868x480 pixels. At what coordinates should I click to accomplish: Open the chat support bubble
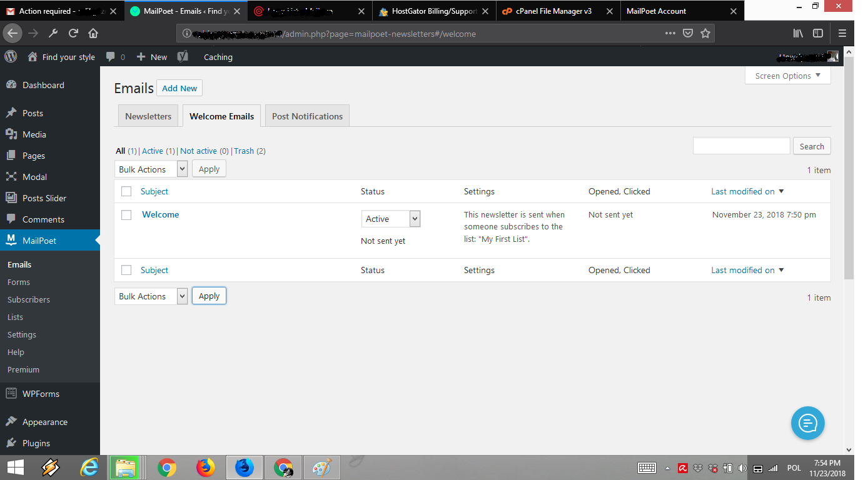tap(807, 423)
